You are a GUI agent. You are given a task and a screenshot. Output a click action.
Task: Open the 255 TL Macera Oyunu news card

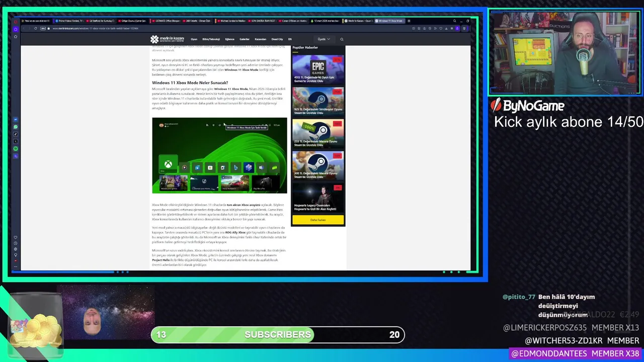[x=318, y=133]
